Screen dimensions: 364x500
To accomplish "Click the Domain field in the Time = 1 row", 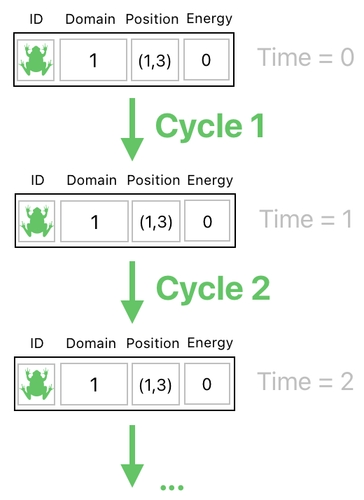I will coord(94,221).
